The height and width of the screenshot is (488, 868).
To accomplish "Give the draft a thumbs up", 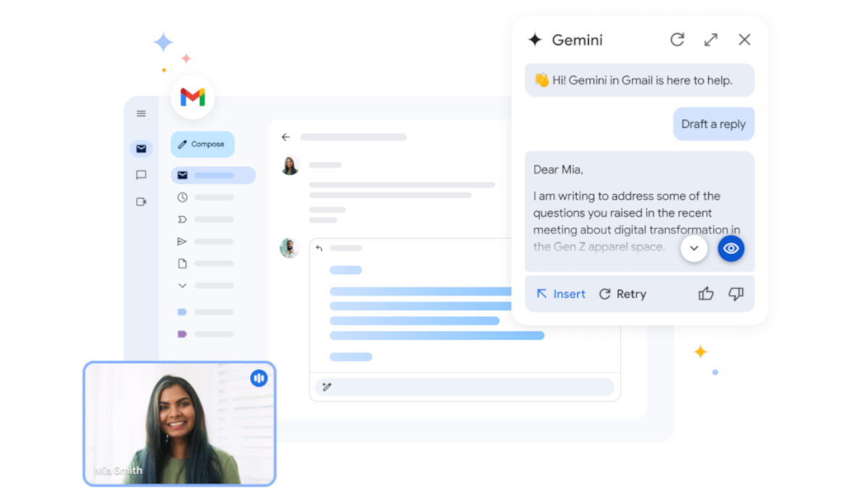I will [x=706, y=294].
